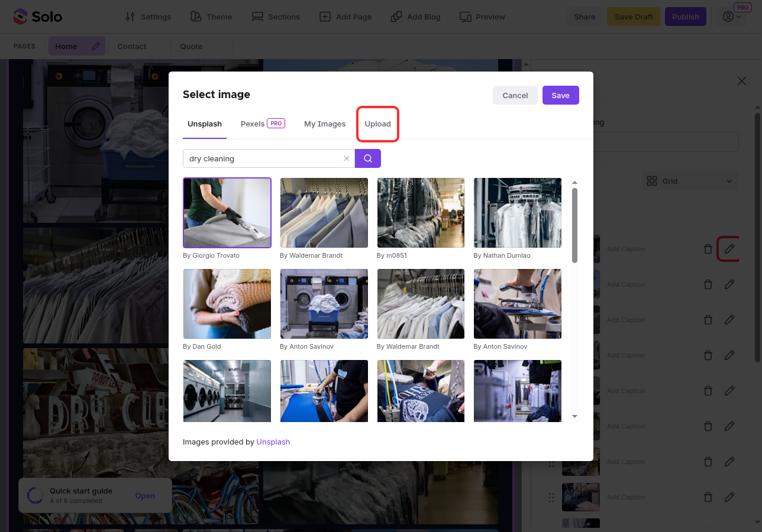Select the Home page tab

coord(66,46)
